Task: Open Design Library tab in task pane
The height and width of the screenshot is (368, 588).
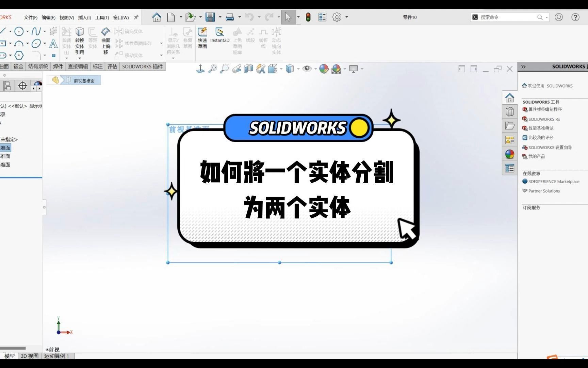Action: [510, 111]
